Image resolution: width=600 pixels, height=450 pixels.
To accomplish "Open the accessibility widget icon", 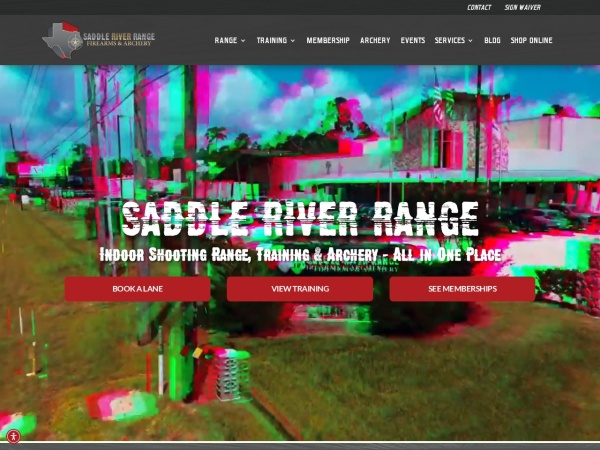I will coord(13,436).
